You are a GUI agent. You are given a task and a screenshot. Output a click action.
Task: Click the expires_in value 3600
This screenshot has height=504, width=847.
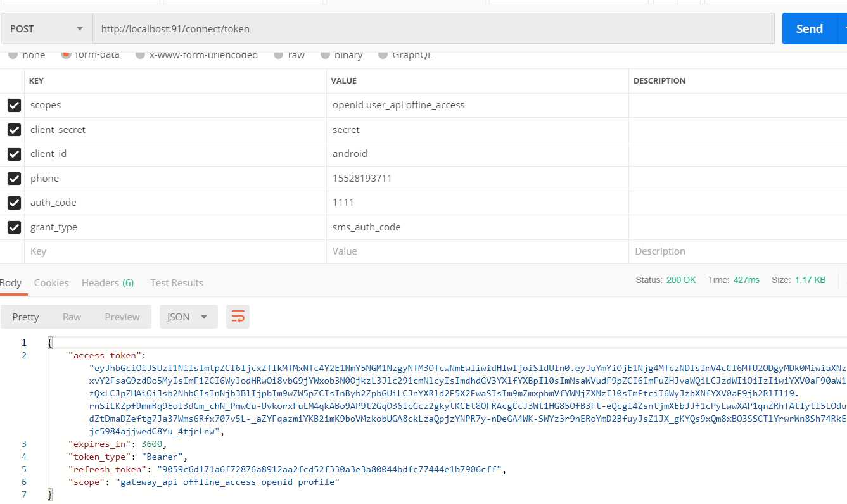pos(152,444)
